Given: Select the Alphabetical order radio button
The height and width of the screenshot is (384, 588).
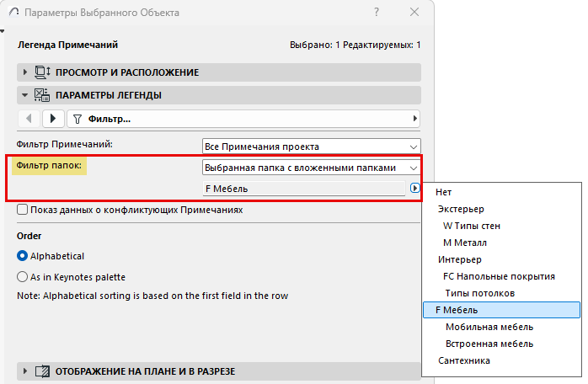Looking at the screenshot, I should coord(22,256).
